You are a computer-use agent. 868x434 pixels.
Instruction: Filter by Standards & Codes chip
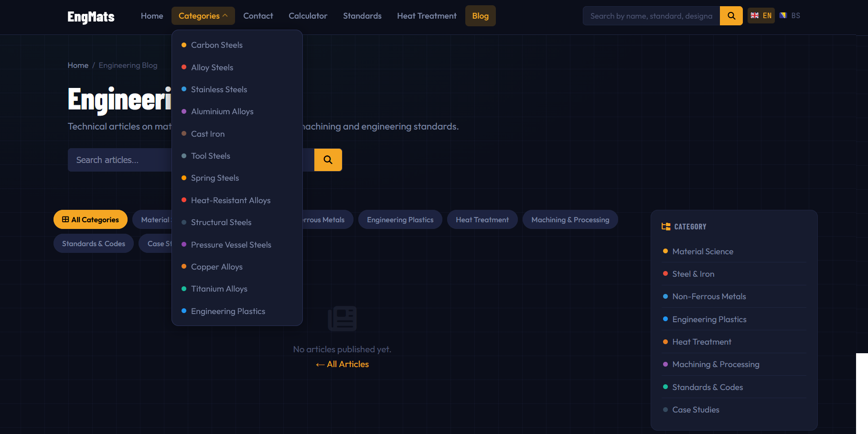(x=93, y=243)
